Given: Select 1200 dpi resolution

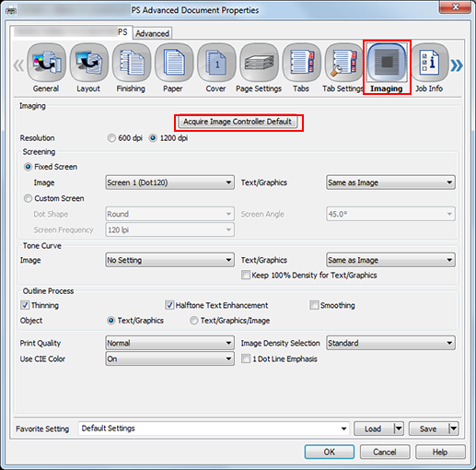Looking at the screenshot, I should (153, 138).
